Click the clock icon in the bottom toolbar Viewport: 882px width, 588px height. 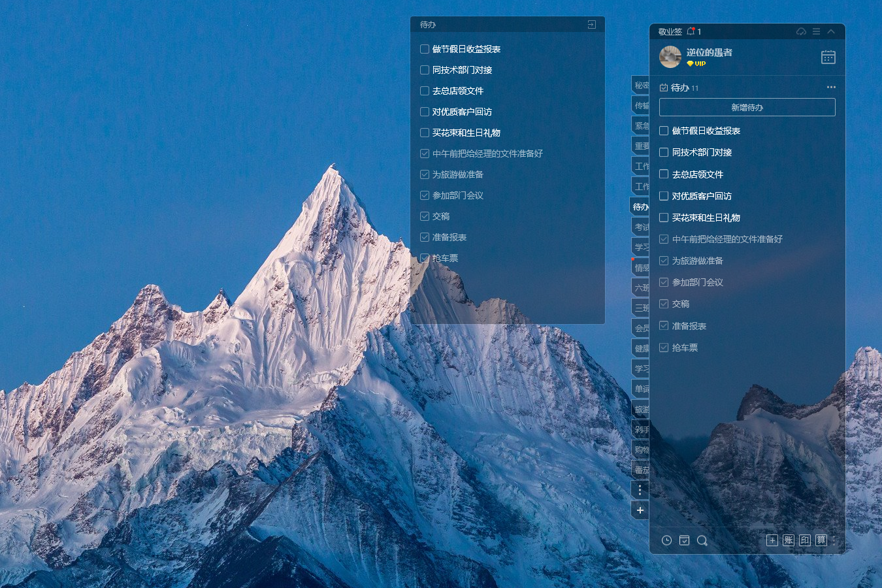click(x=666, y=540)
